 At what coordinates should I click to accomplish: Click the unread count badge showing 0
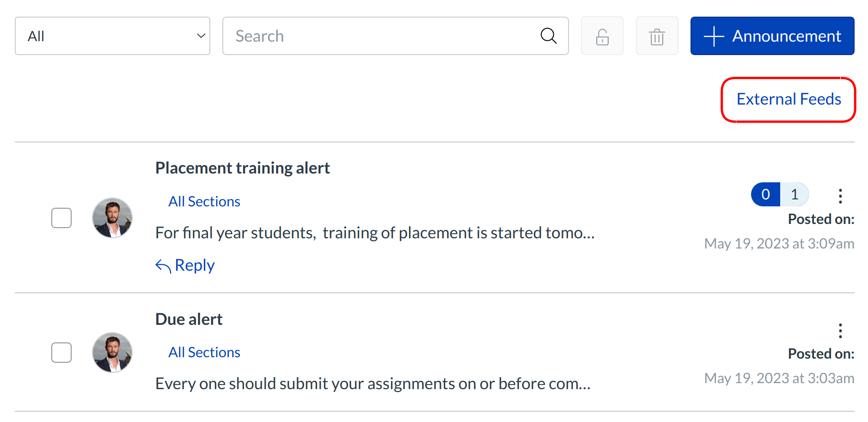pyautogui.click(x=765, y=194)
